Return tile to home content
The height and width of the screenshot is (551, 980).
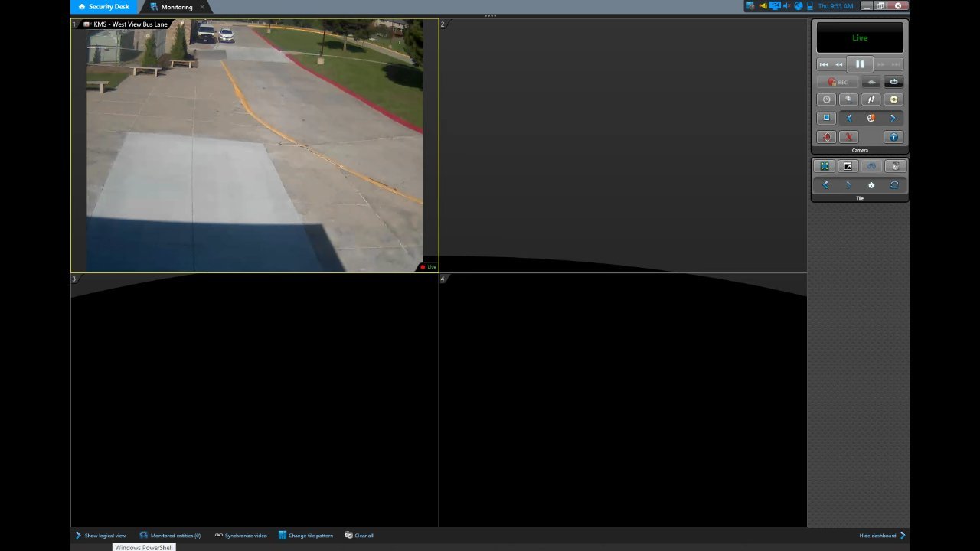(871, 185)
